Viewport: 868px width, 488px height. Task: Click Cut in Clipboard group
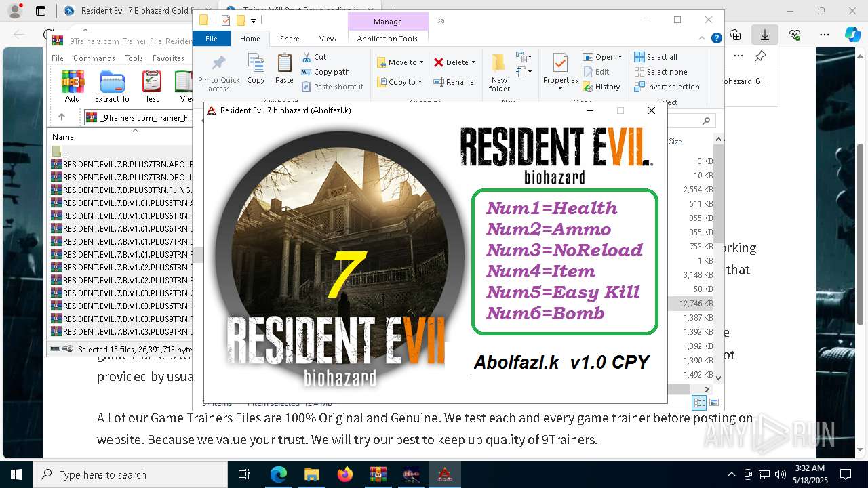[x=314, y=57]
